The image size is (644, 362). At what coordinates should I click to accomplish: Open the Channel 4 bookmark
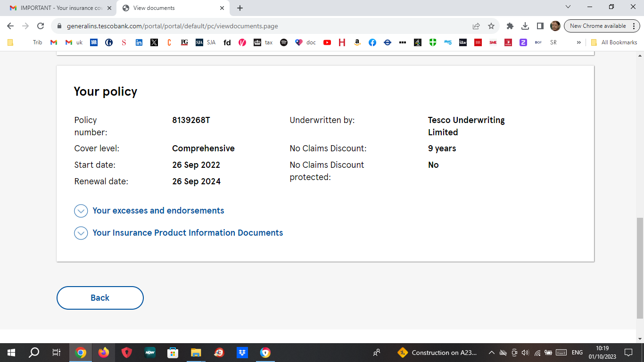418,42
